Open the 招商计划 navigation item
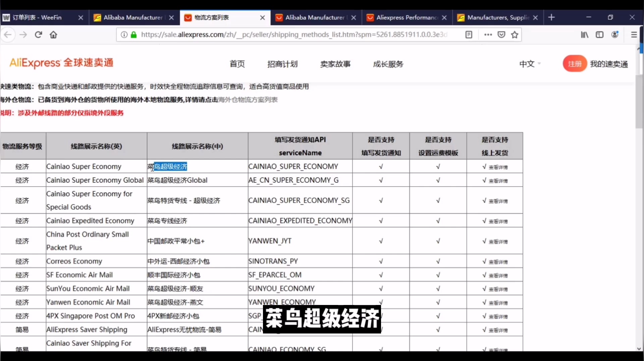This screenshot has width=644, height=361. [282, 64]
